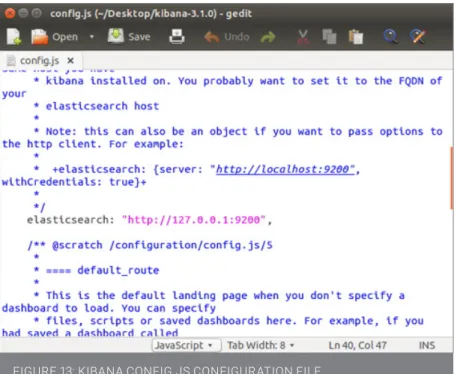
Task: Click the "*/" comment end marker
Action: point(39,207)
